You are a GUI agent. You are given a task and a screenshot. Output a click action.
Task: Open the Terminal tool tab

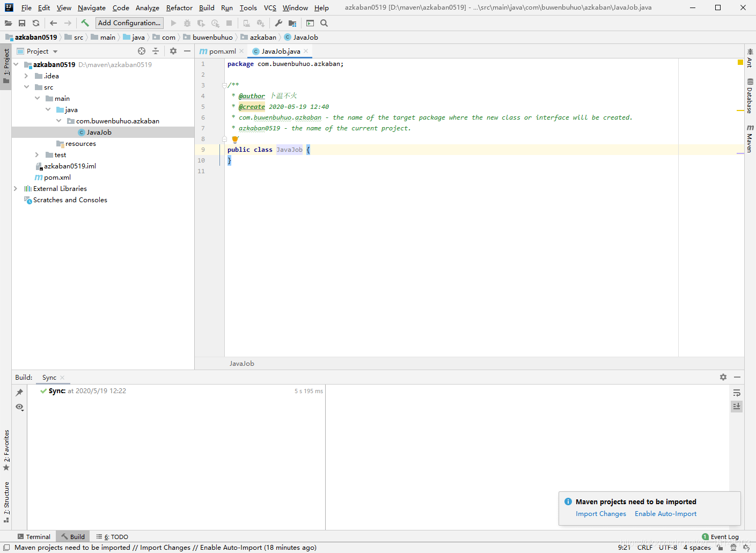33,536
